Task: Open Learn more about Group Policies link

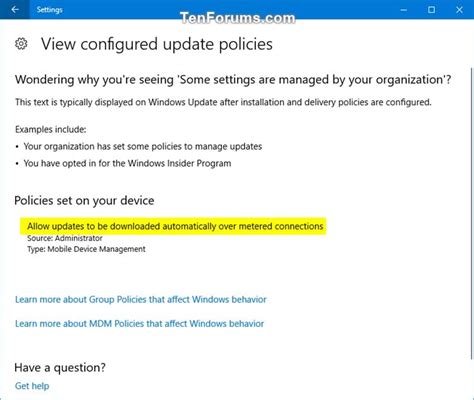Action: coord(141,300)
